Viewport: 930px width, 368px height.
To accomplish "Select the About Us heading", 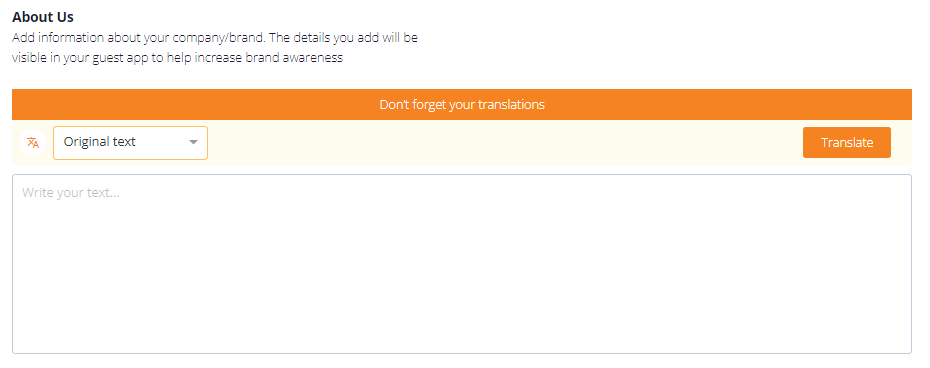I will [43, 17].
